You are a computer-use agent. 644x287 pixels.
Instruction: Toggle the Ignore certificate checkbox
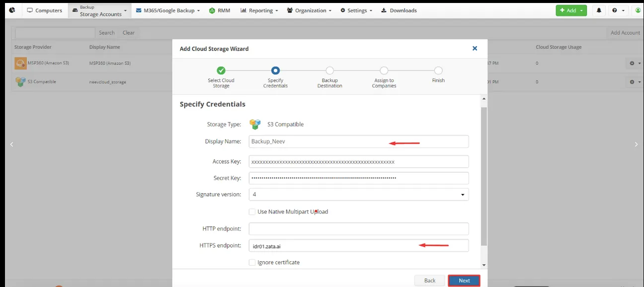pyautogui.click(x=252, y=262)
